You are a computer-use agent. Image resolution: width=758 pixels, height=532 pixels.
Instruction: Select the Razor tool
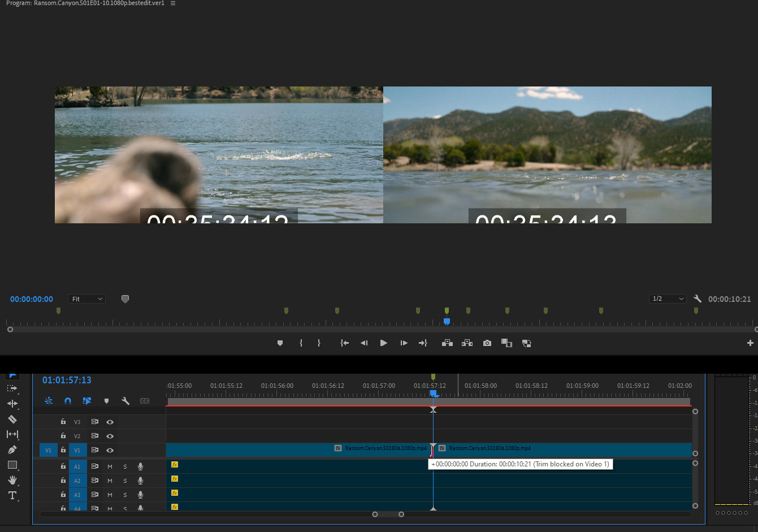point(12,419)
